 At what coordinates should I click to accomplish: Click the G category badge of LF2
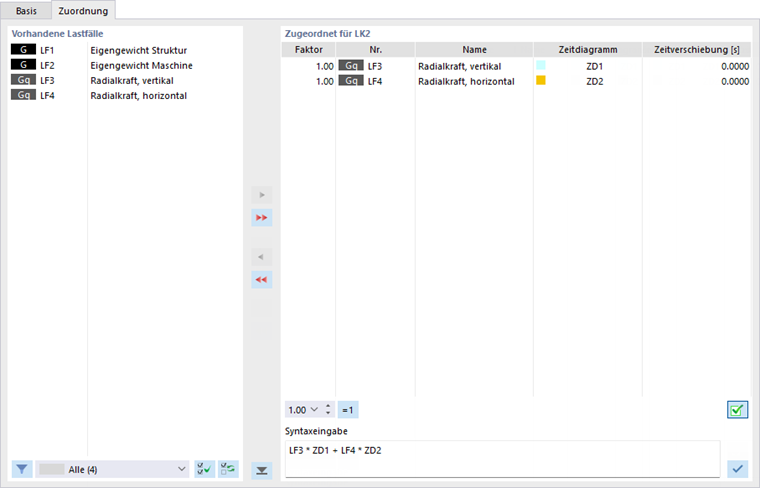click(x=23, y=65)
